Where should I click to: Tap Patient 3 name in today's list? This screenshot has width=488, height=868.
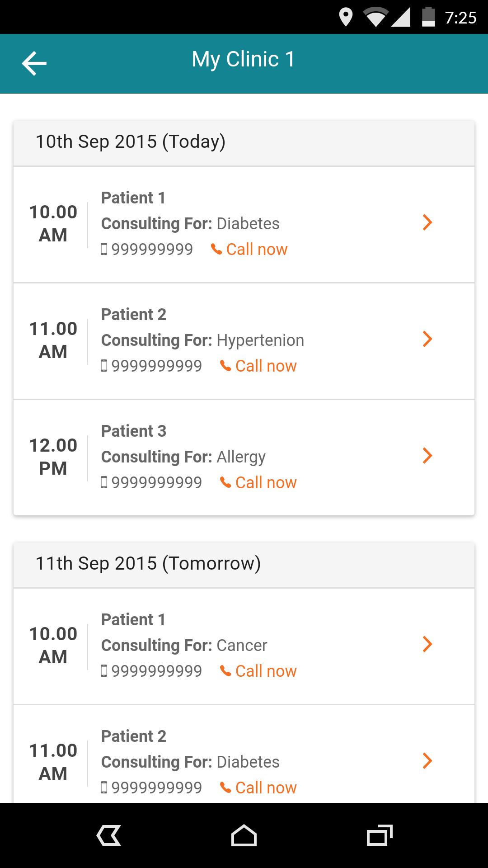(134, 431)
